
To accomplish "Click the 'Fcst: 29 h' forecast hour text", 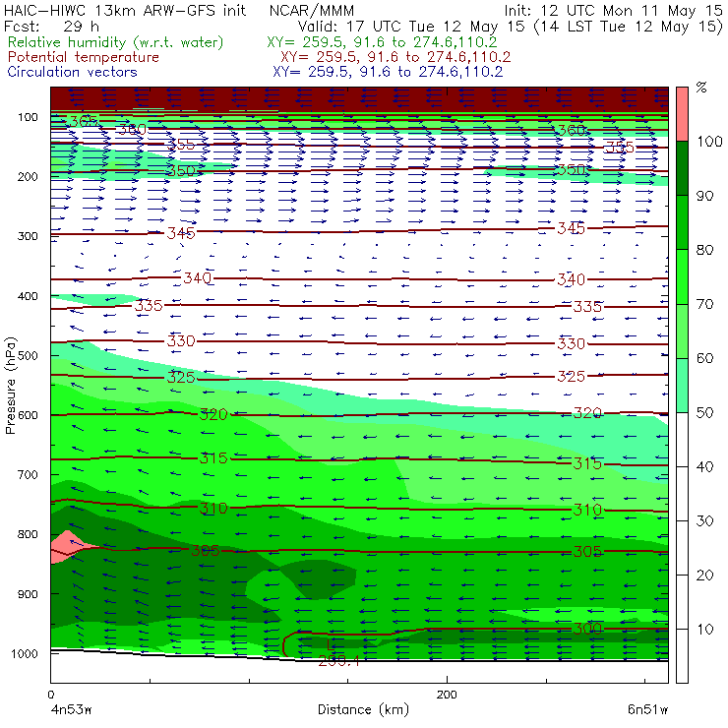I will coord(51,26).
